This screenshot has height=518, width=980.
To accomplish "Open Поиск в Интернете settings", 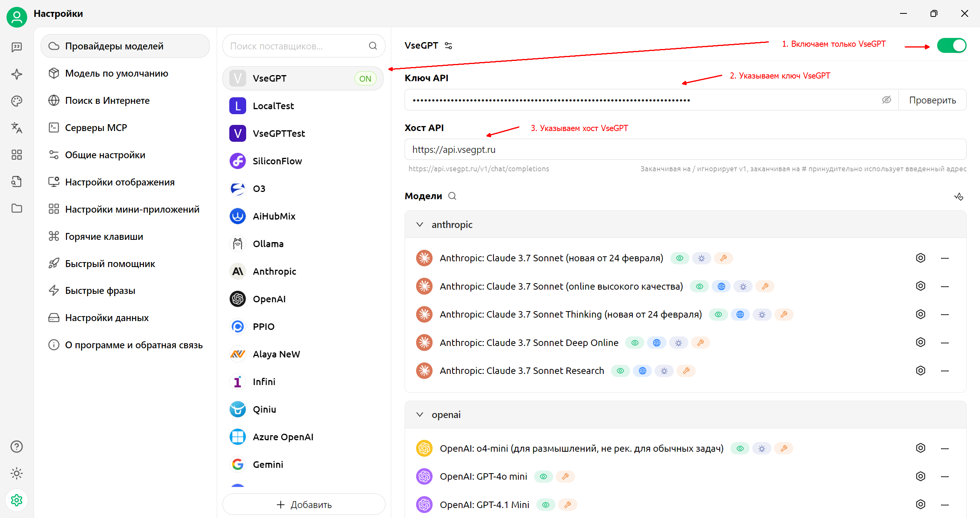I will [x=125, y=100].
